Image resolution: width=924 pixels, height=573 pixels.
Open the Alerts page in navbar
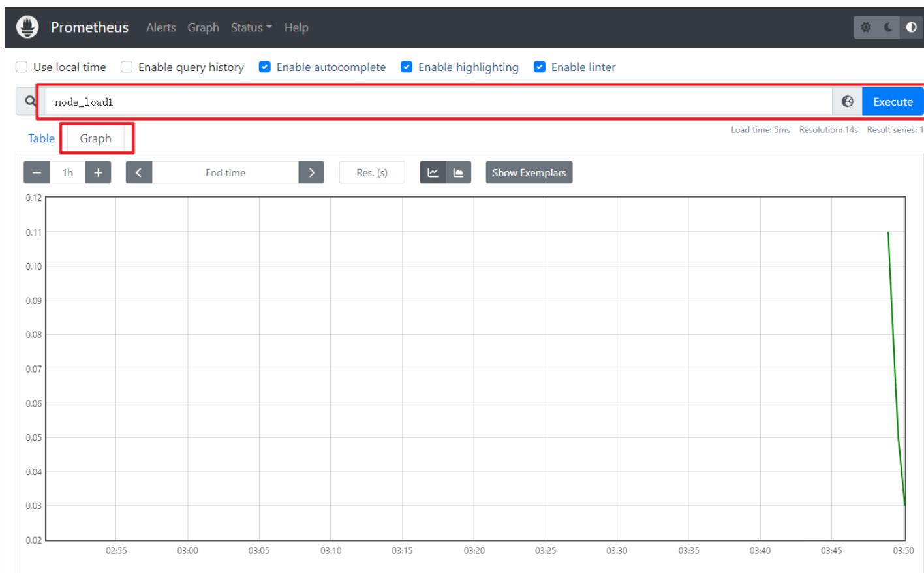161,27
